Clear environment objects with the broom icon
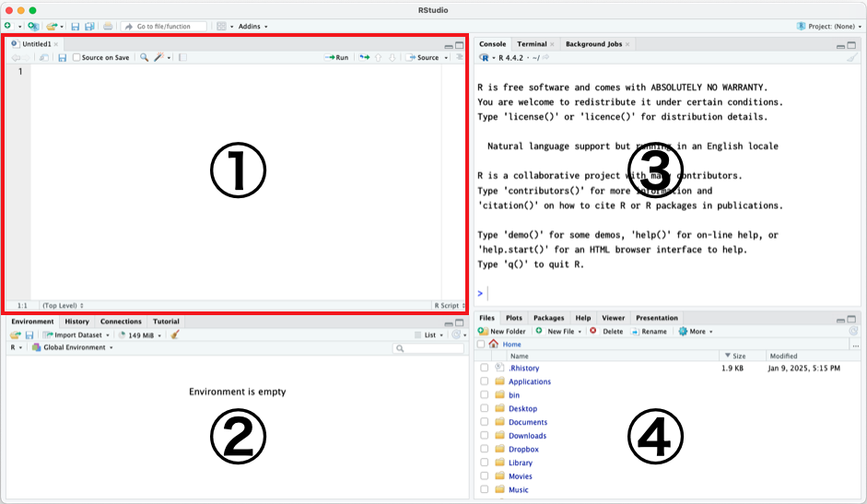Viewport: 867px width, 504px height. pyautogui.click(x=175, y=334)
